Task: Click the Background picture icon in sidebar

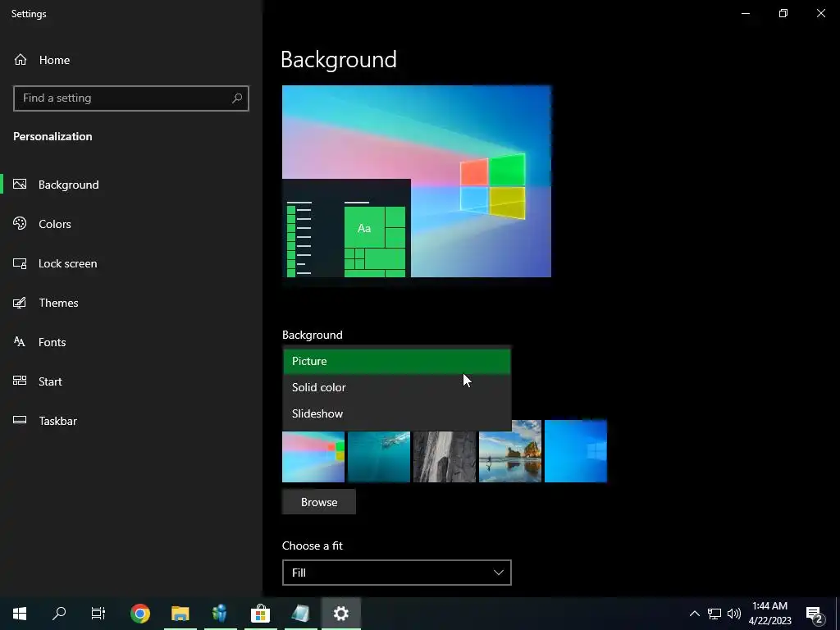Action: [x=20, y=185]
